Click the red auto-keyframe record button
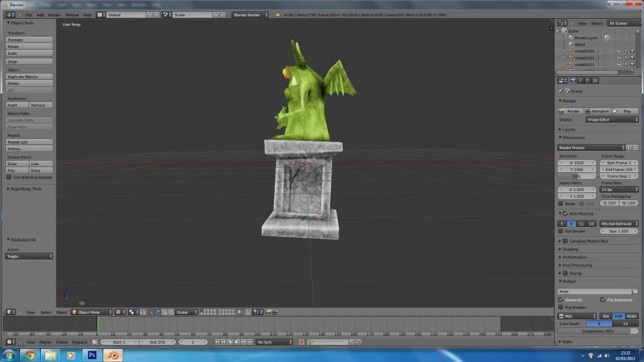Viewport: 644px width, 362px height. [x=301, y=342]
